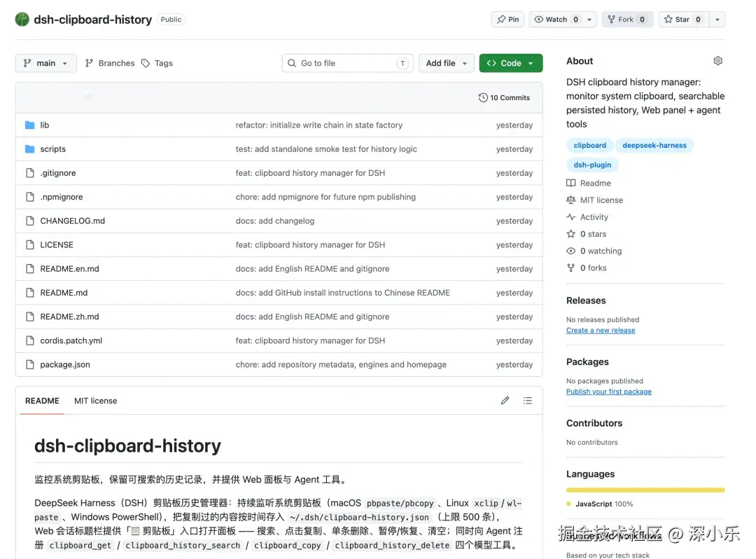
Task: Click the watching eye icon in About
Action: click(x=571, y=251)
